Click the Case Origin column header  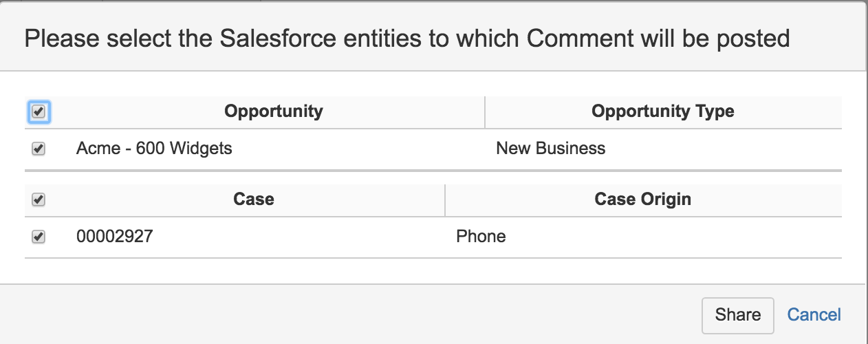(x=642, y=200)
